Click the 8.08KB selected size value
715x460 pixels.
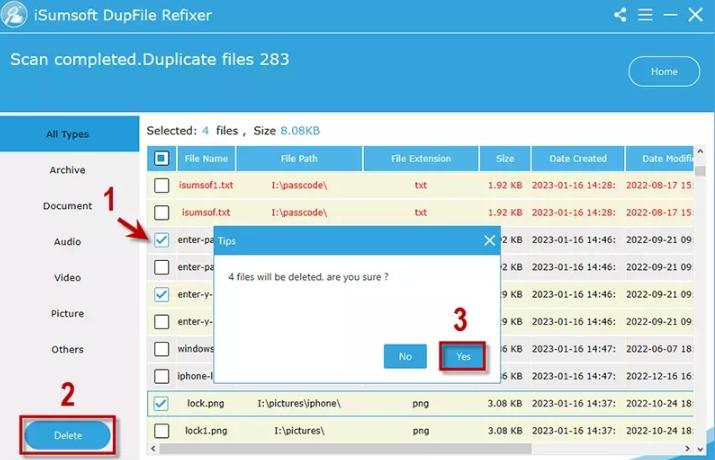pyautogui.click(x=300, y=131)
